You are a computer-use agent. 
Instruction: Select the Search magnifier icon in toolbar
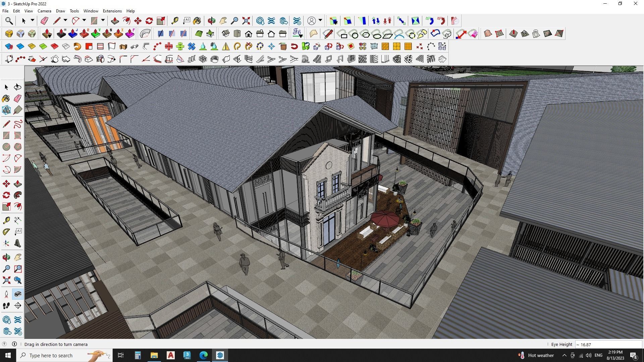[x=9, y=21]
